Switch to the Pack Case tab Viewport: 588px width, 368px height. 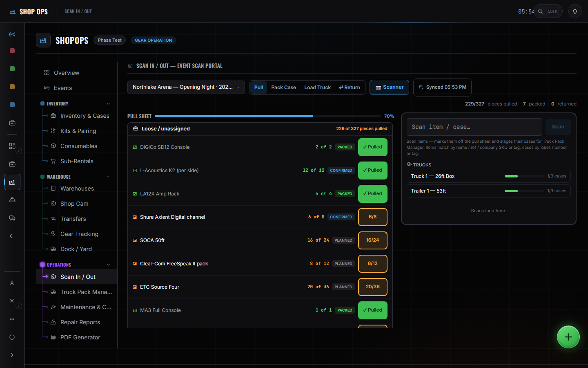tap(283, 87)
